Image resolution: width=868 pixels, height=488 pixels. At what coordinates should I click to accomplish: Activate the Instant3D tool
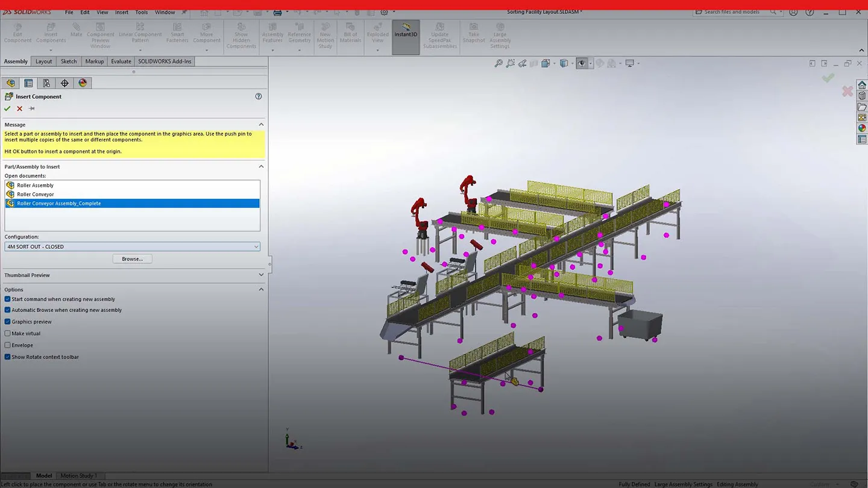(405, 35)
